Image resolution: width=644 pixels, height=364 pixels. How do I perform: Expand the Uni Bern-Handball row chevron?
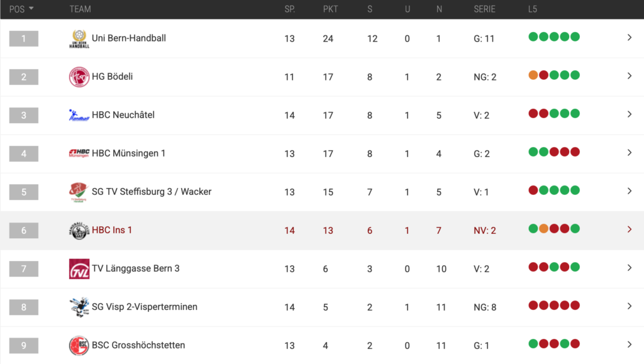pos(630,38)
